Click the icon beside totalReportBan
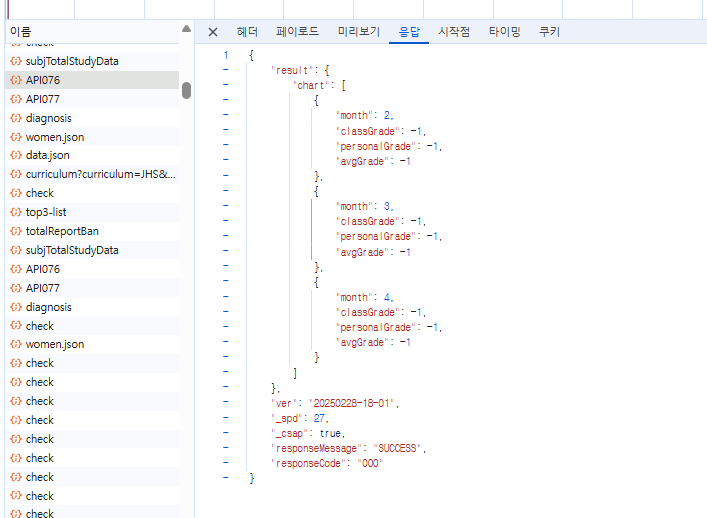The width and height of the screenshot is (707, 518). 15,231
